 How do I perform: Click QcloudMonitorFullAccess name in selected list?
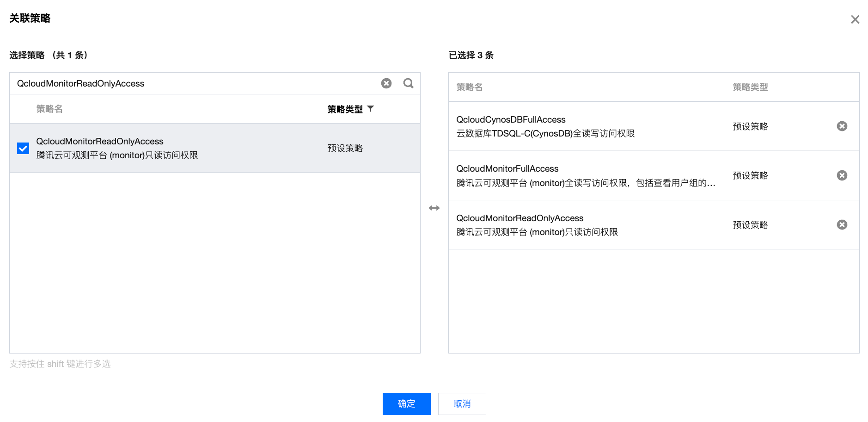point(507,169)
